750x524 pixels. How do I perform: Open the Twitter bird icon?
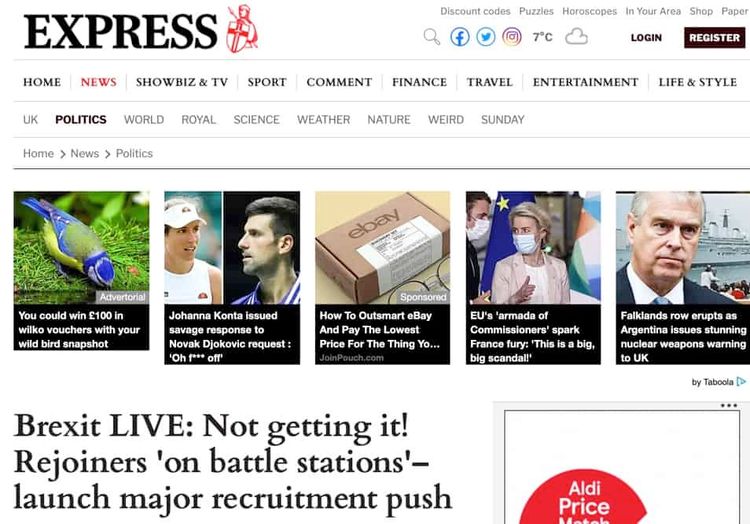485,37
